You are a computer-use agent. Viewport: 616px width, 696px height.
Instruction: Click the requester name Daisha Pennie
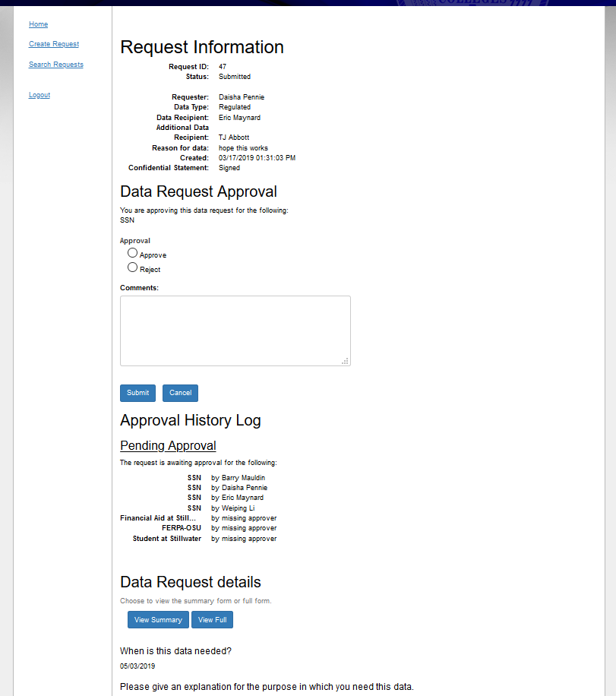coord(242,97)
